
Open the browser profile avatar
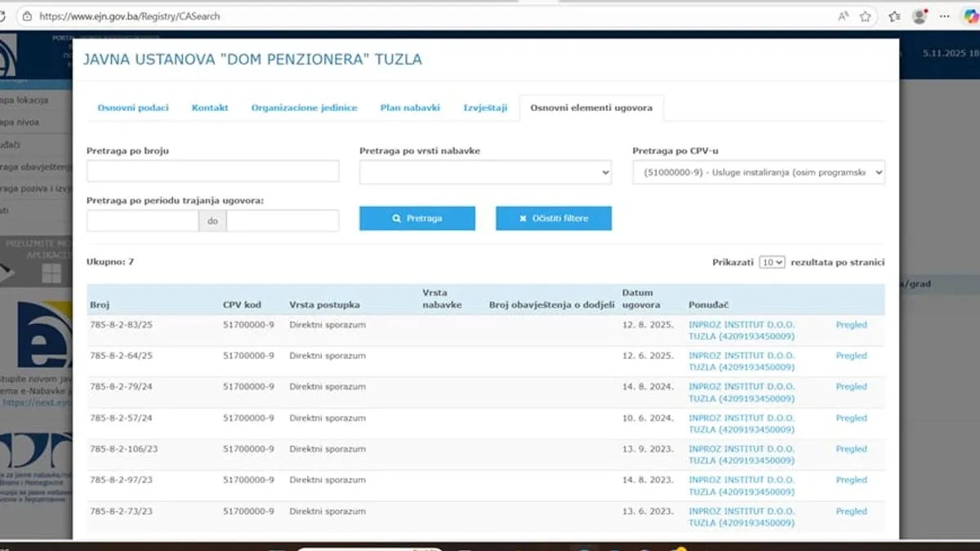920,16
